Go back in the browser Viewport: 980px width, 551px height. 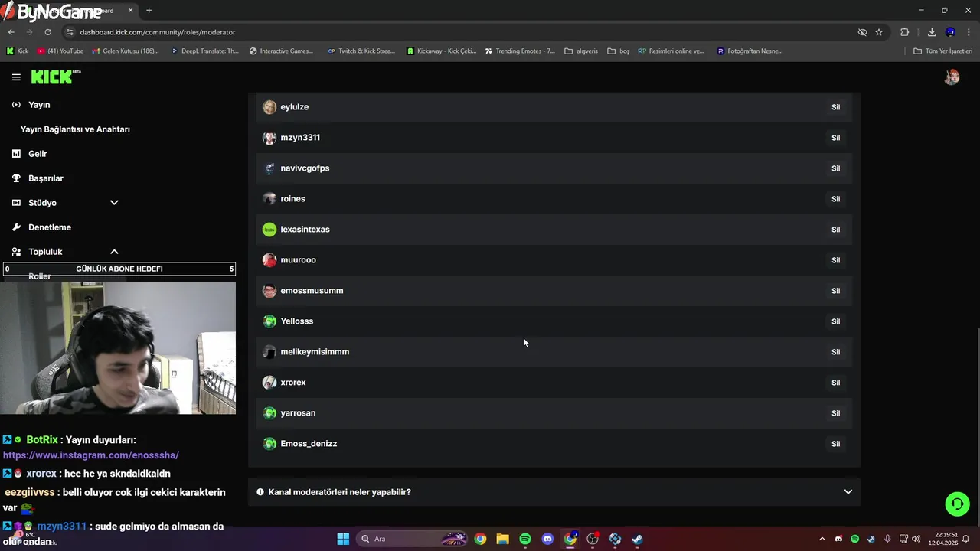click(x=11, y=32)
